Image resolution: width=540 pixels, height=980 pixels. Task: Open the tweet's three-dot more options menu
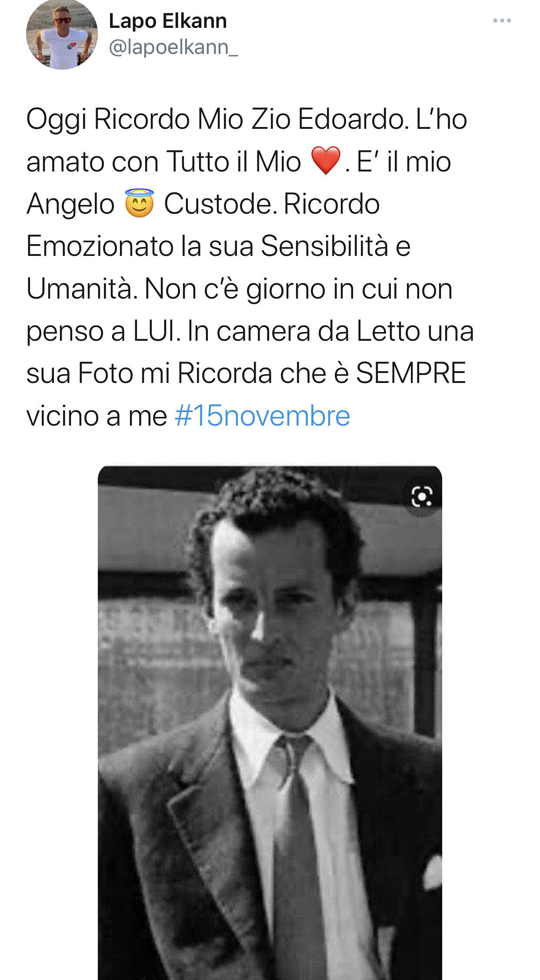click(502, 20)
